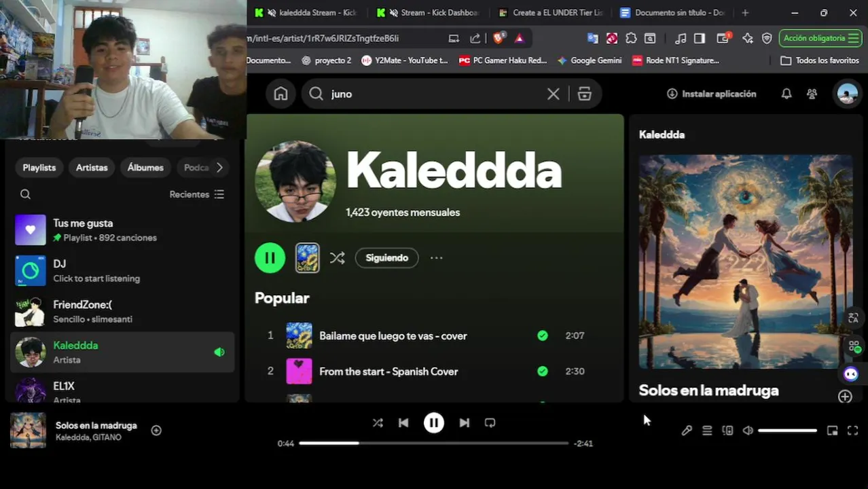
Task: Open the miniplayer icon
Action: pos(832,430)
